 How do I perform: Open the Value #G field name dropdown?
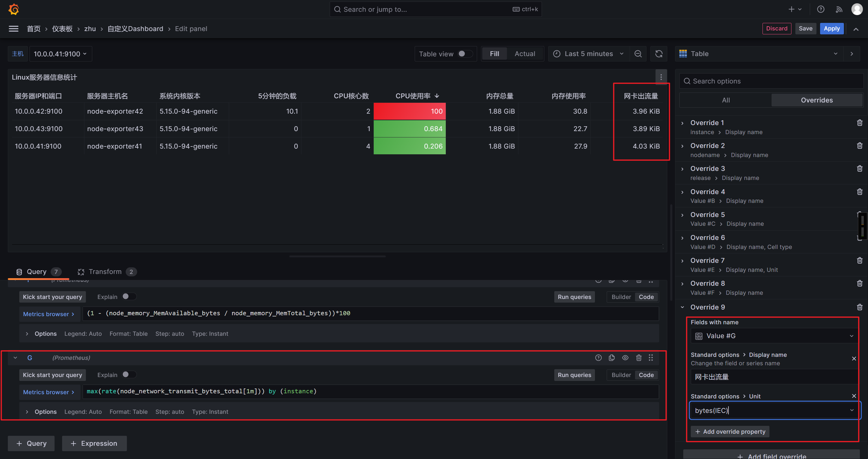click(x=774, y=336)
